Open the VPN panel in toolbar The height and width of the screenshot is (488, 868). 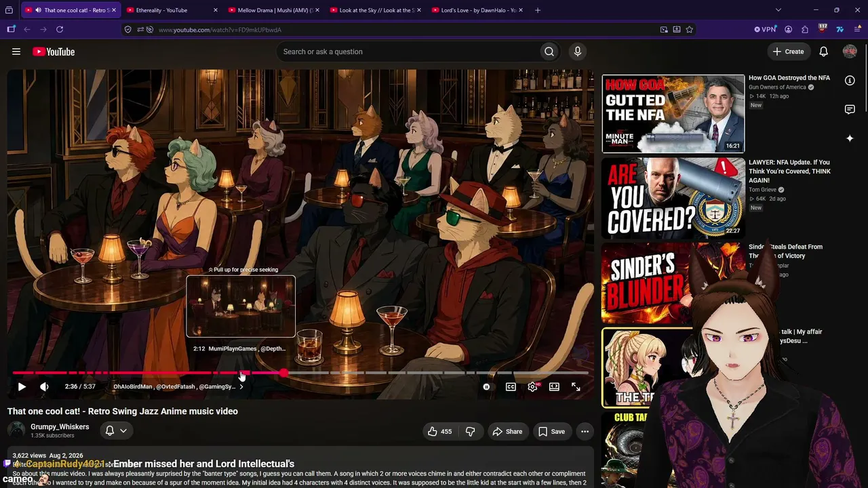coord(765,29)
